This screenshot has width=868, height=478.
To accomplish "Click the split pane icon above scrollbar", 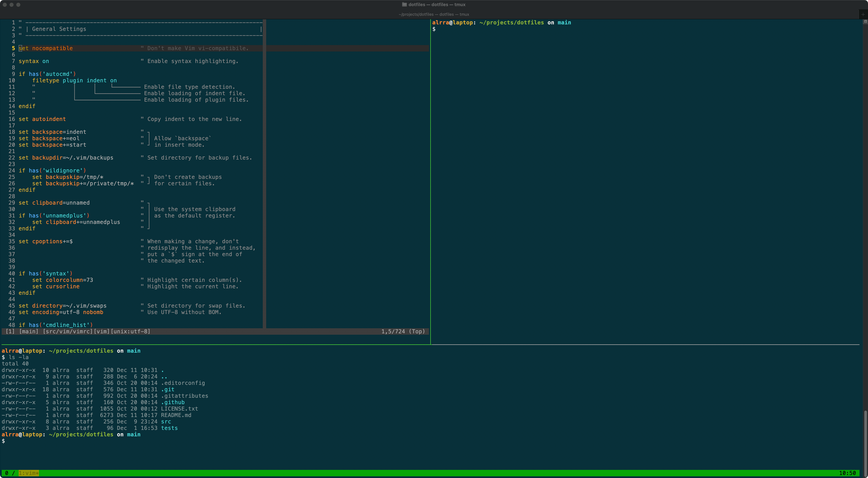I will pyautogui.click(x=865, y=22).
